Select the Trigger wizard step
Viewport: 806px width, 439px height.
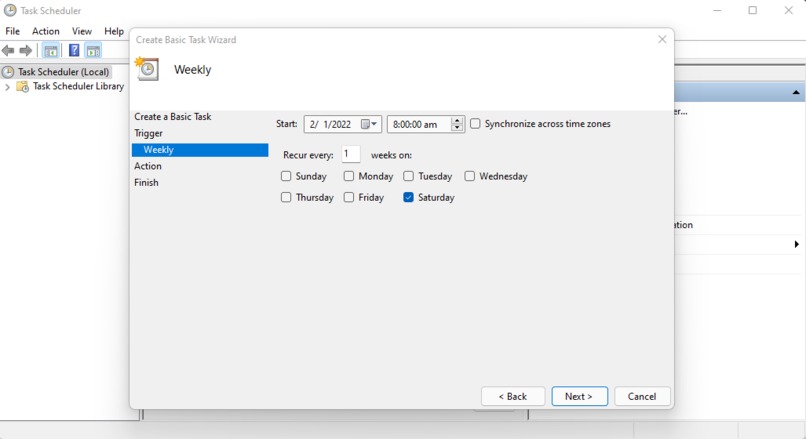point(149,133)
